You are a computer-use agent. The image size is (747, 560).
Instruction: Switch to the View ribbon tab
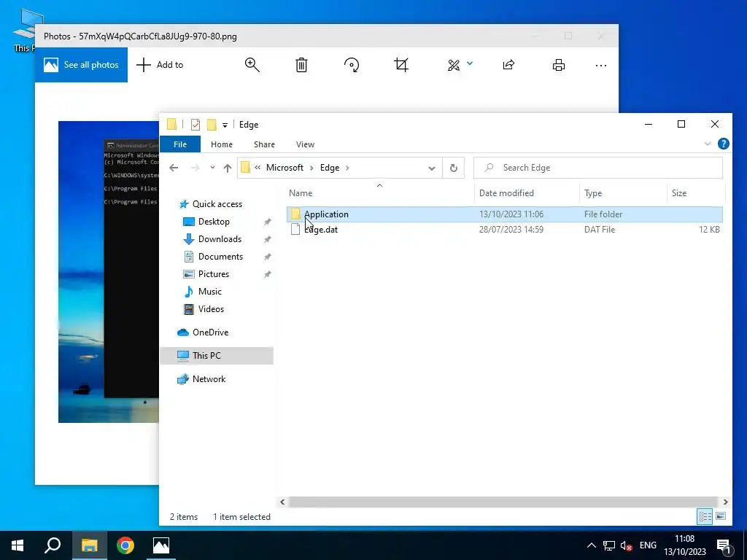tap(305, 144)
